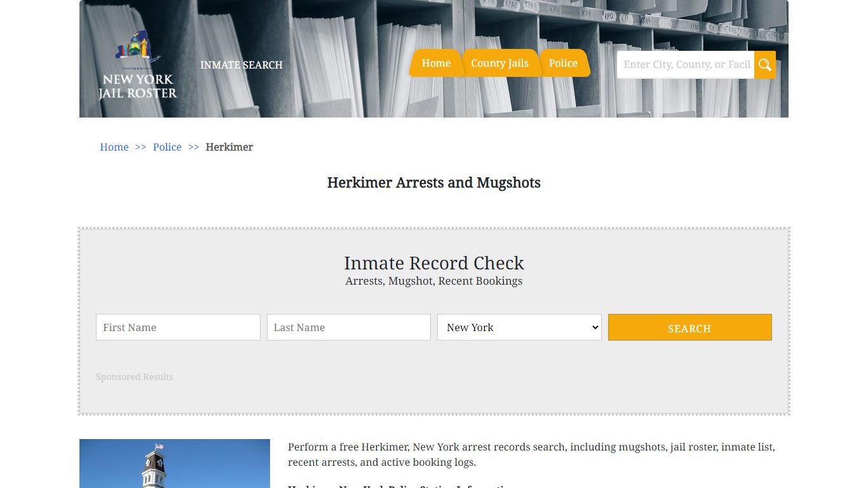Focus the First Name field
868x488 pixels.
pos(178,327)
